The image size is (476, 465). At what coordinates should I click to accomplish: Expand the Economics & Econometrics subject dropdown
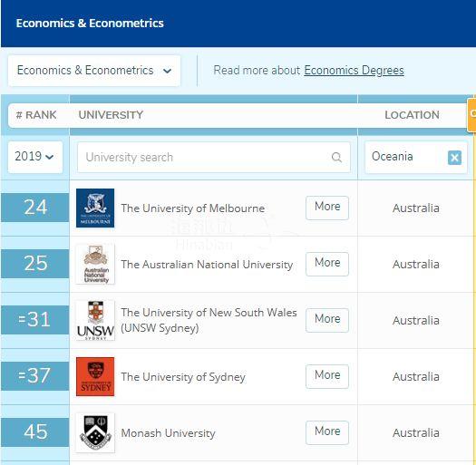coord(94,71)
